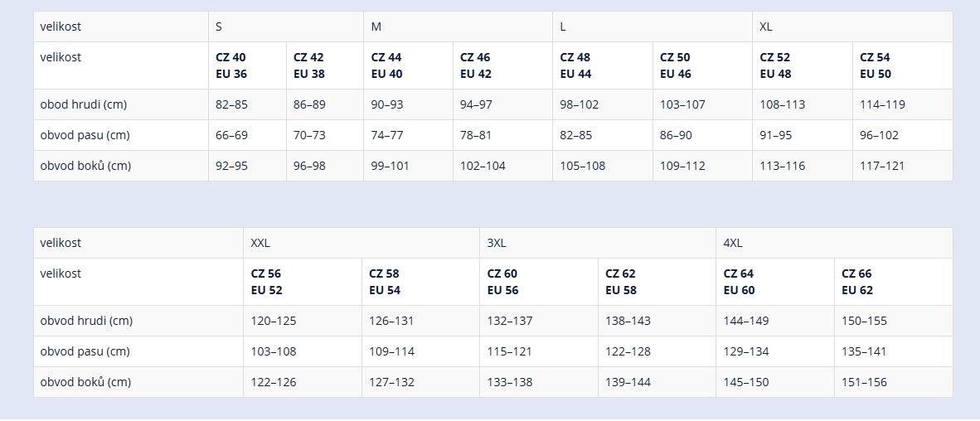
Task: Click the 4XL size header cell
Action: (x=834, y=243)
